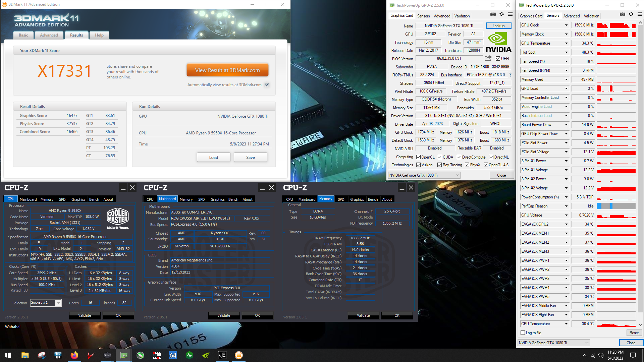Click View Result at 3DMark.com button
Image resolution: width=644 pixels, height=362 pixels.
(x=227, y=70)
